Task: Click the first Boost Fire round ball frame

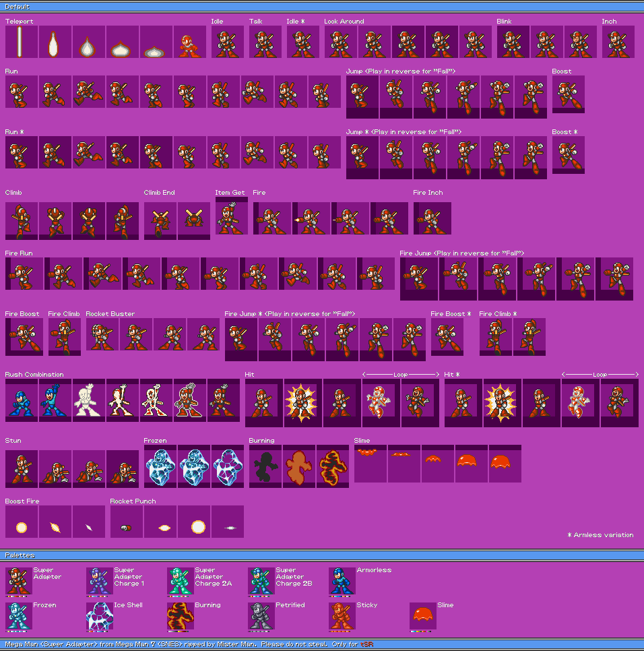Action: tap(22, 522)
